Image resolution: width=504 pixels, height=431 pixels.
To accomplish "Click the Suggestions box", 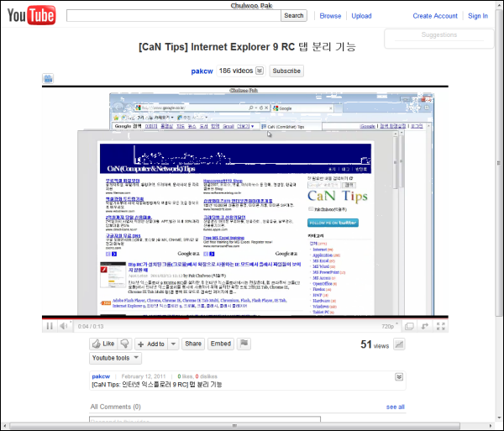I will pos(438,39).
